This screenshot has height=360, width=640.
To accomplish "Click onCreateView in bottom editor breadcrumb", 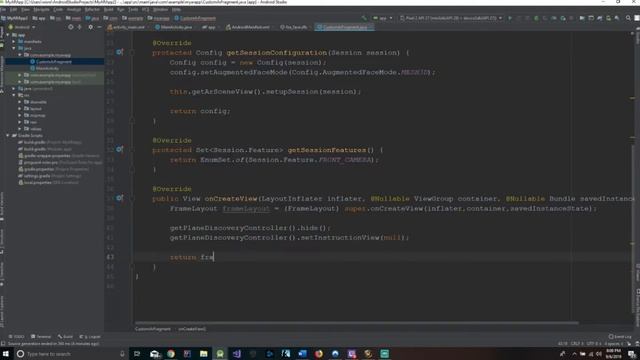I will click(x=192, y=329).
